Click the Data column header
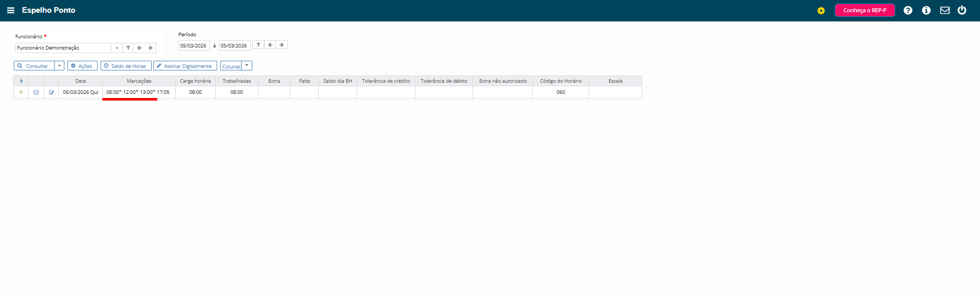 pyautogui.click(x=81, y=81)
